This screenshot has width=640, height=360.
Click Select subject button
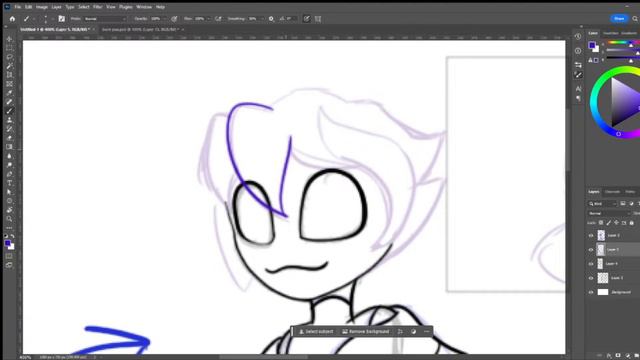[x=316, y=331]
